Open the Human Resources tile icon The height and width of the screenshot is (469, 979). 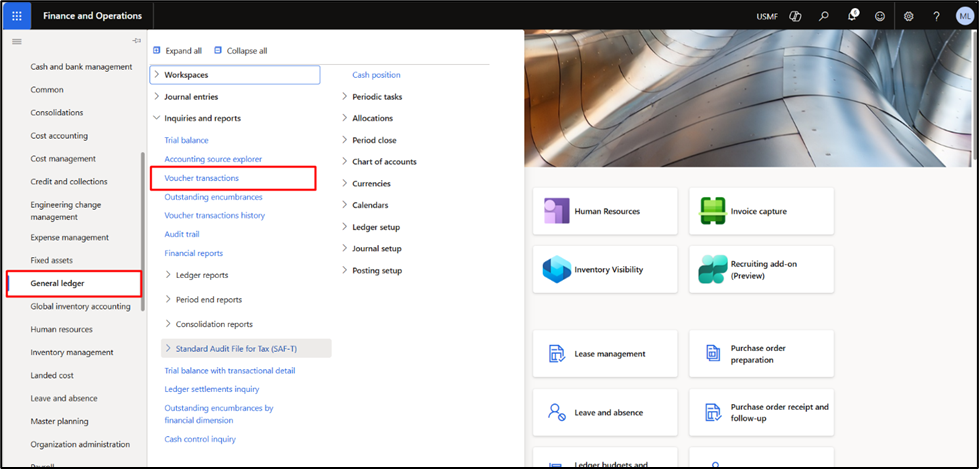tap(556, 211)
